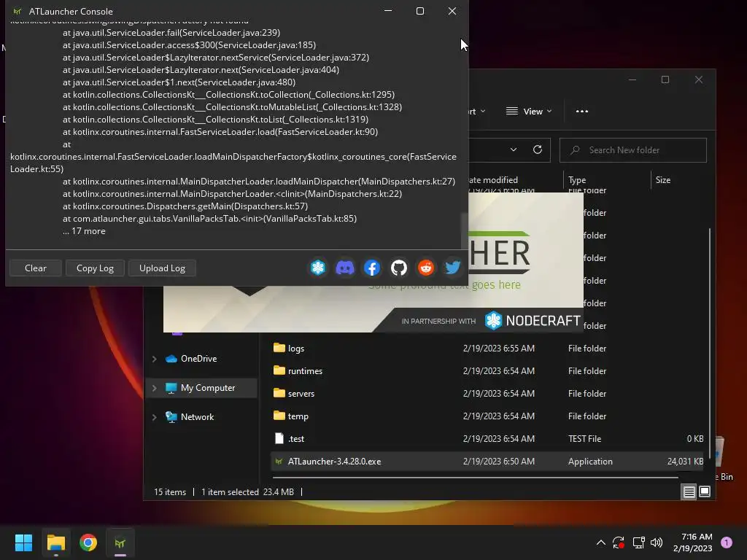Select ATLauncher-3.4.28.0.exe file

(x=487, y=462)
